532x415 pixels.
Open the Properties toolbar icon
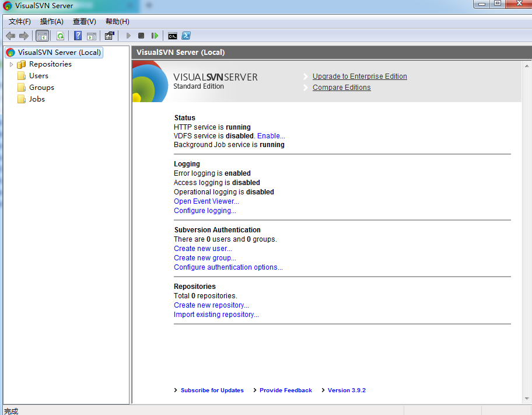[x=110, y=36]
